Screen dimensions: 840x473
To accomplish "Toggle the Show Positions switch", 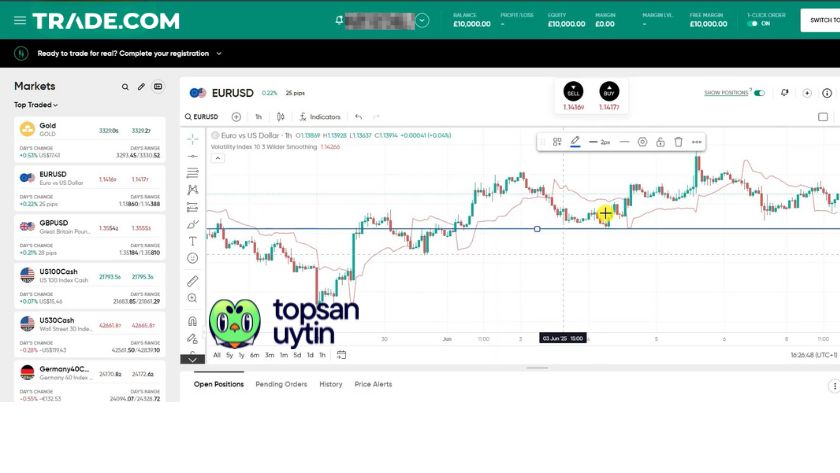I will click(x=759, y=93).
